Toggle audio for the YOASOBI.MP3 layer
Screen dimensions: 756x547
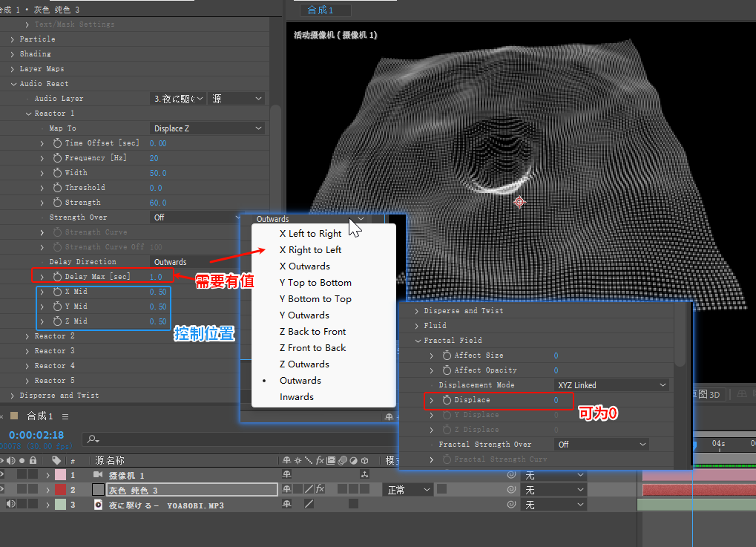click(x=10, y=504)
